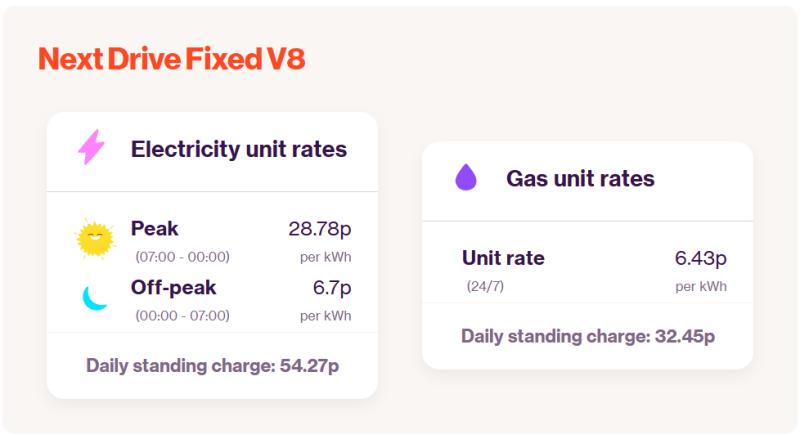Select the Off-peak rate label
The height and width of the screenshot is (439, 800).
[x=173, y=287]
